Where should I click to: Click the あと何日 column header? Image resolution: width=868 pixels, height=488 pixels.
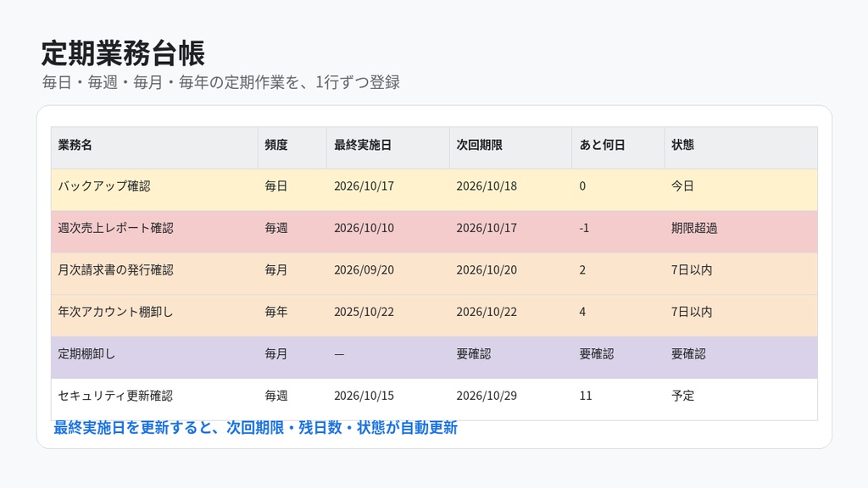[618, 147]
